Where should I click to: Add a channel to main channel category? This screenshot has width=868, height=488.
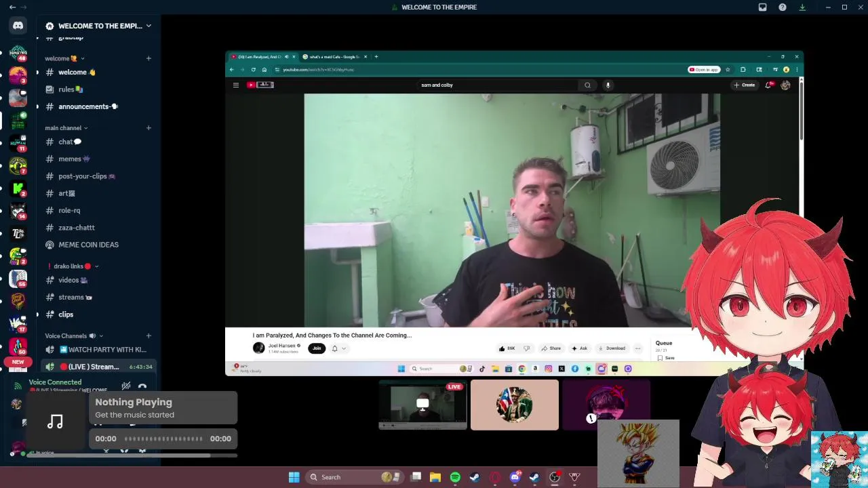pyautogui.click(x=149, y=127)
